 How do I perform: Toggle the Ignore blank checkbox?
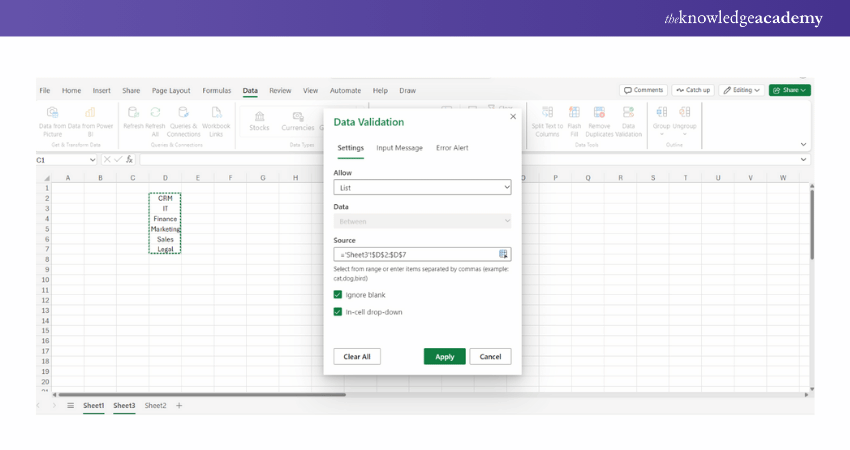click(x=338, y=295)
